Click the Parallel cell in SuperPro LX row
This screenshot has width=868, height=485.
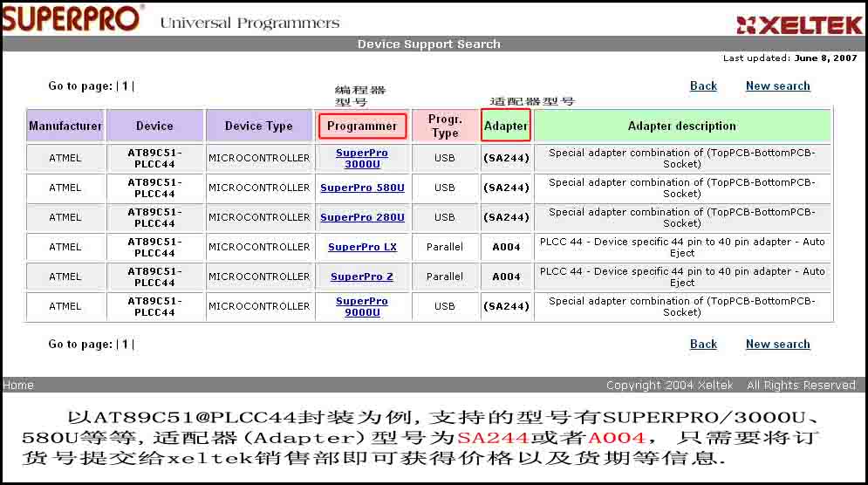tap(445, 247)
